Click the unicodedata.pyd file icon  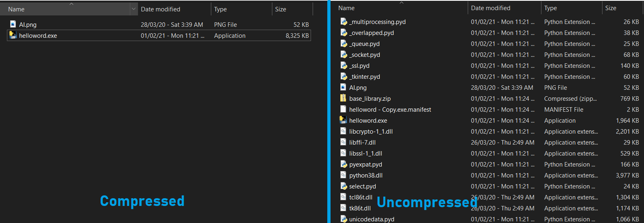pos(344,219)
